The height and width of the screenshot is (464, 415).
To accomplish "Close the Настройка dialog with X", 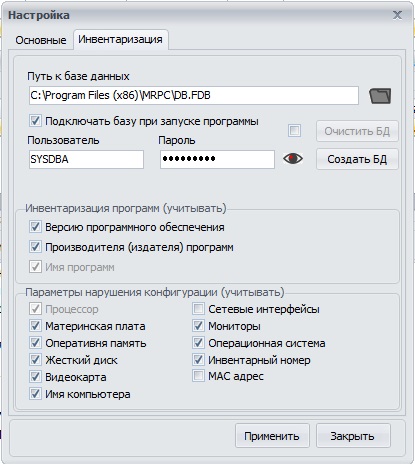I will [397, 15].
